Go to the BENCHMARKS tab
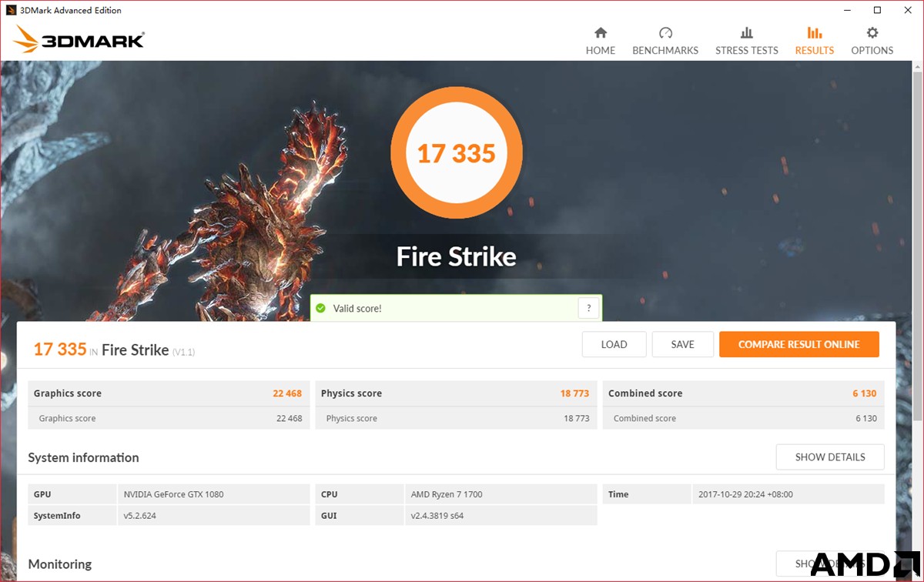 point(665,41)
